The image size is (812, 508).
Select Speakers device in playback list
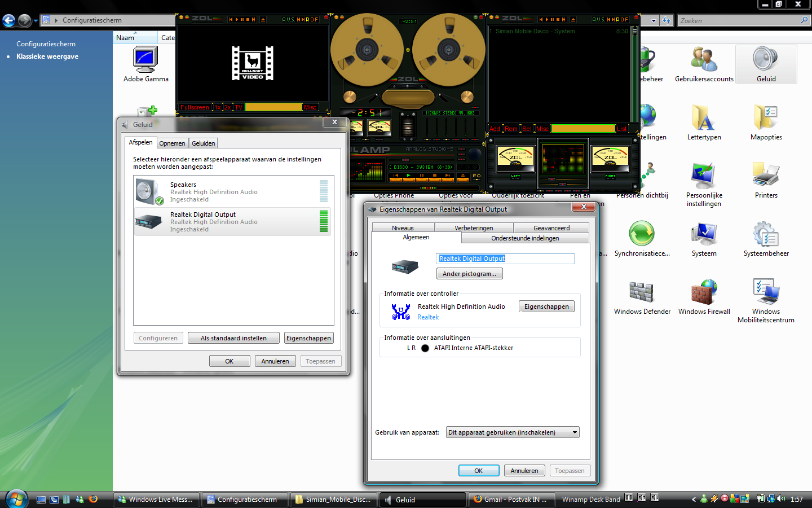pos(233,192)
